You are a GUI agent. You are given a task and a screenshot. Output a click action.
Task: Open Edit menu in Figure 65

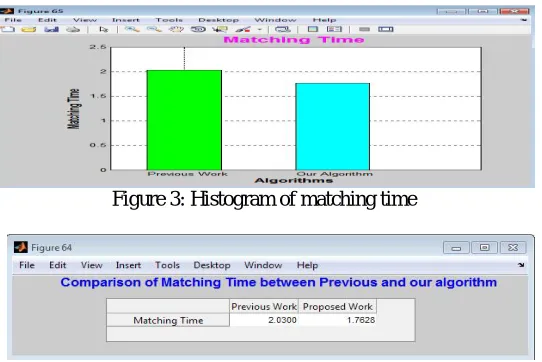[x=47, y=20]
